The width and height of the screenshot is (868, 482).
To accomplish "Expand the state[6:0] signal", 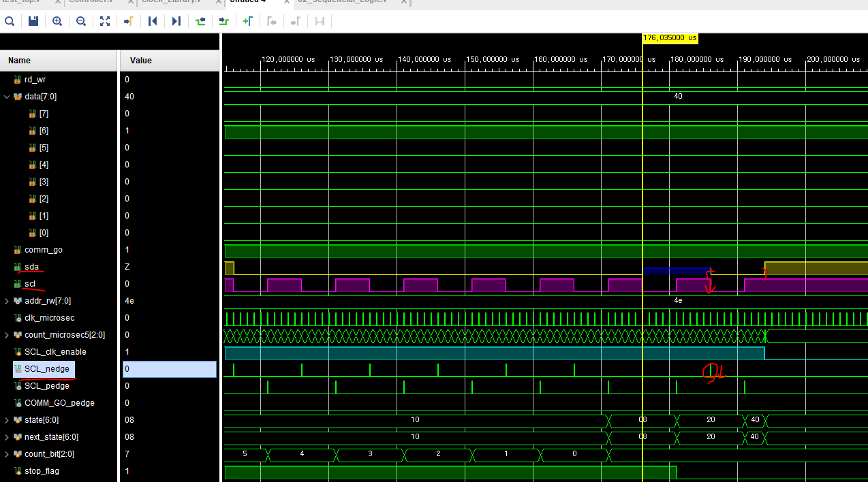I will coord(6,419).
